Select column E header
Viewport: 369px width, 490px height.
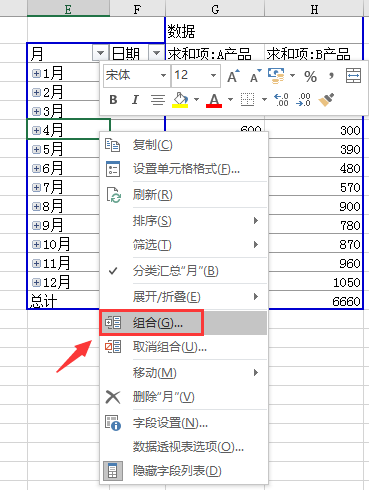click(68, 8)
